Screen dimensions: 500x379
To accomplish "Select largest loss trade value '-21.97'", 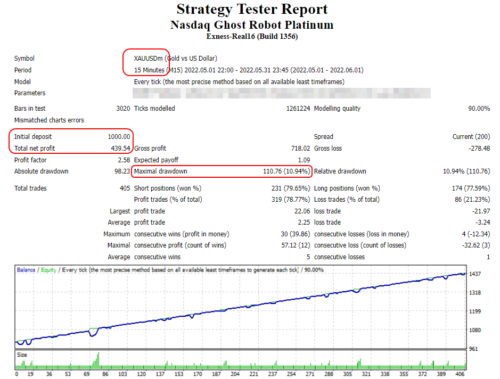I will pyautogui.click(x=481, y=211).
